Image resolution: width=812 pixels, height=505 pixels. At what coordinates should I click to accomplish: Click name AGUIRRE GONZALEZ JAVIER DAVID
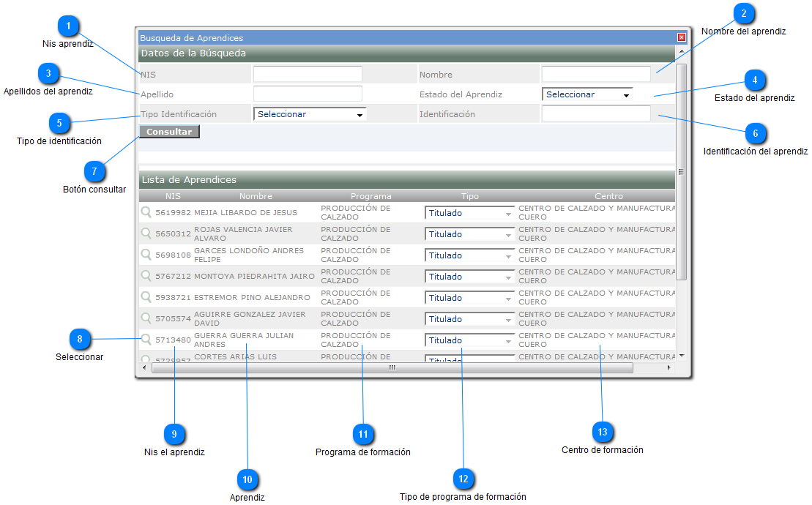tap(250, 318)
